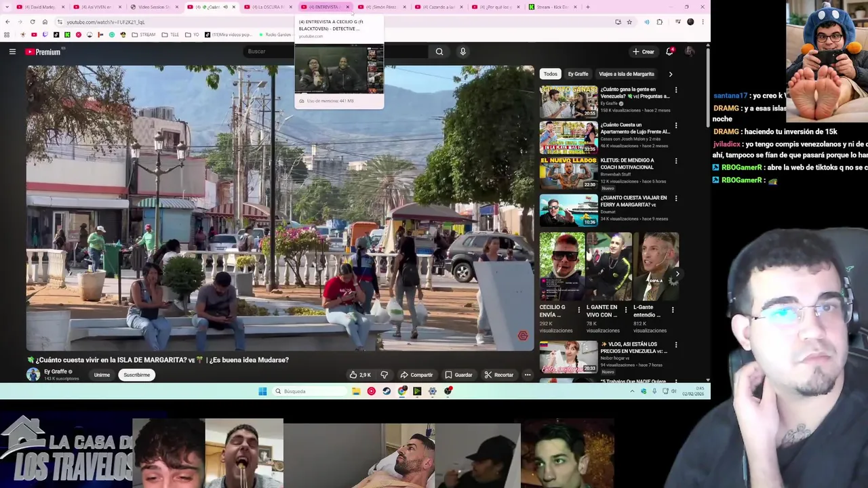Open the YouTube hamburger guide menu

coord(12,52)
